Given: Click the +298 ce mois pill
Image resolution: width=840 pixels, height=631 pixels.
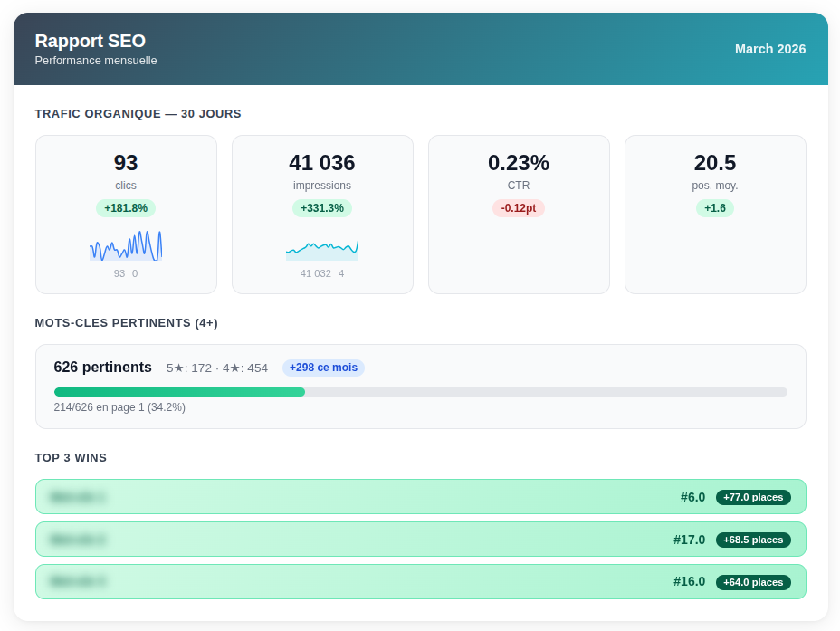Looking at the screenshot, I should 323,368.
